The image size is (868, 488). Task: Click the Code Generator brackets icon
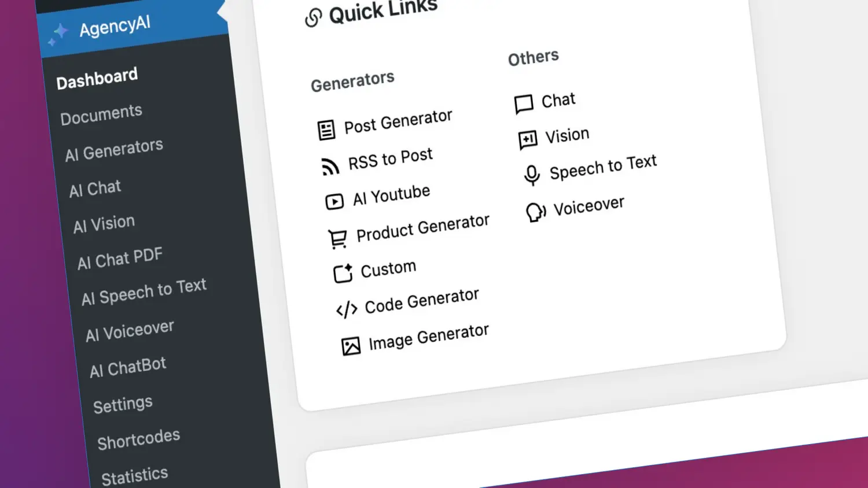tap(347, 310)
